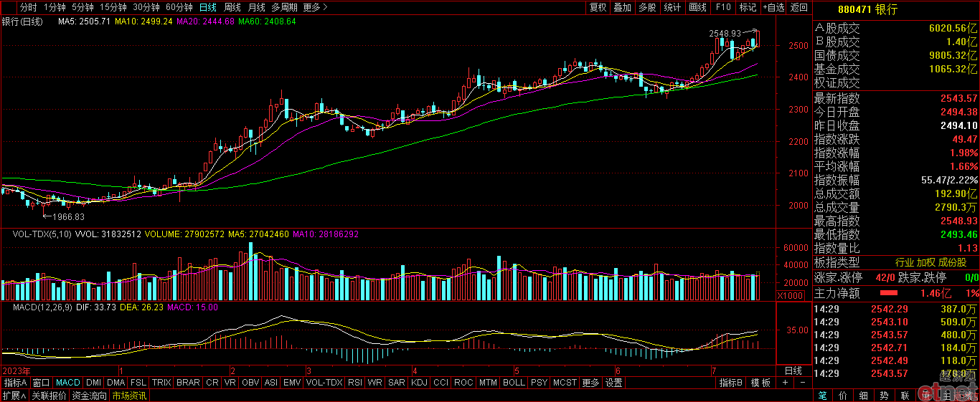The height and width of the screenshot is (402, 980).
Task: Select the MTM indicator tab
Action: 488,383
